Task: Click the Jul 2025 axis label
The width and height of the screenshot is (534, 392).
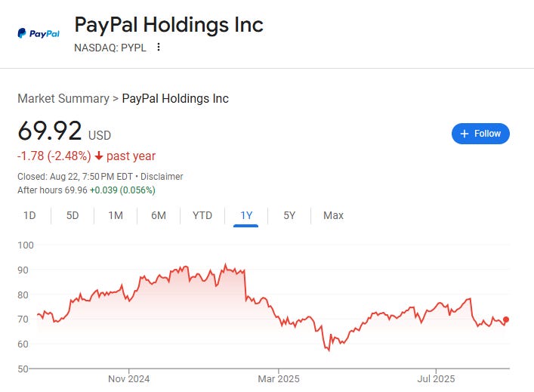Action: [x=435, y=378]
